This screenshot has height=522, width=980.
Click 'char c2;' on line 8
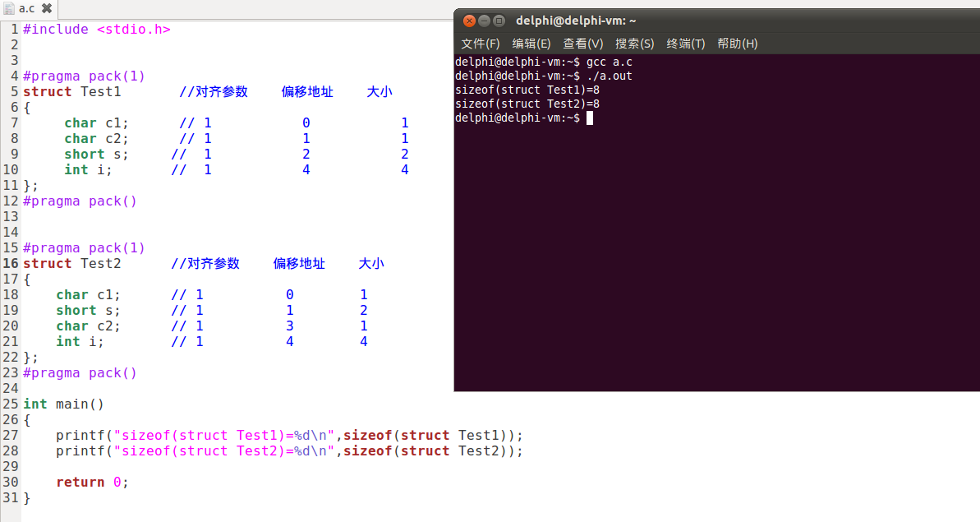(97, 139)
